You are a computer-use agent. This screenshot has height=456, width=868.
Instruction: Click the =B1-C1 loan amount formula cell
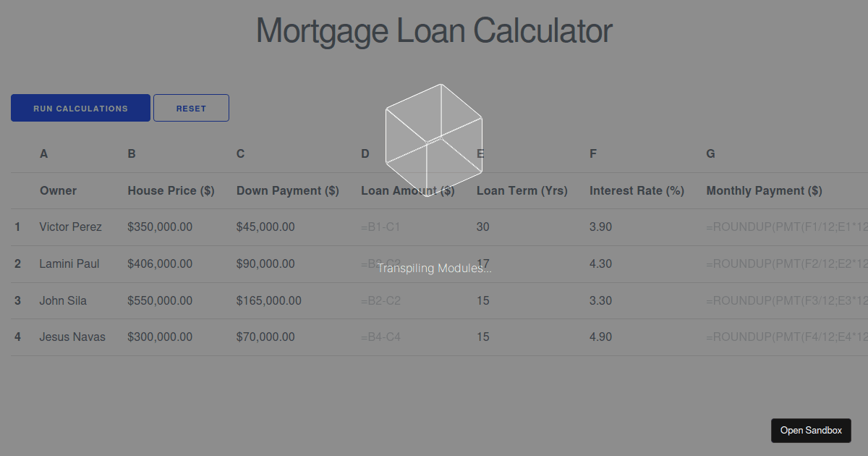click(381, 227)
